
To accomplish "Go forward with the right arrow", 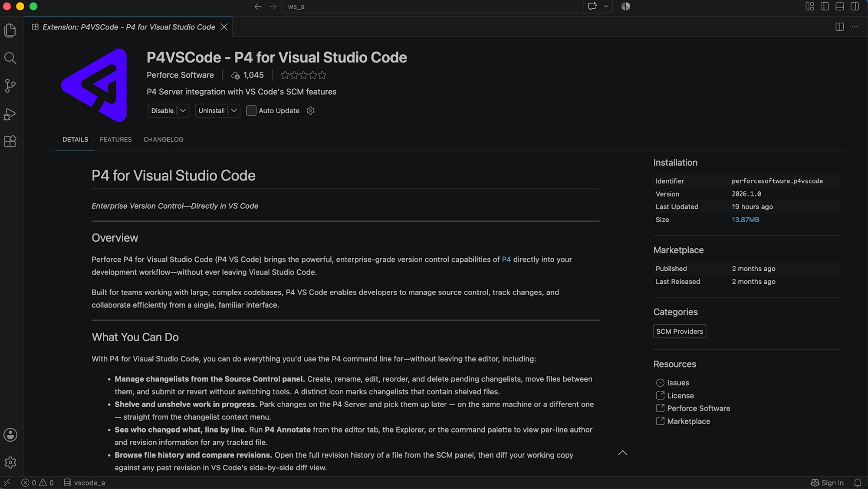I will tap(273, 7).
